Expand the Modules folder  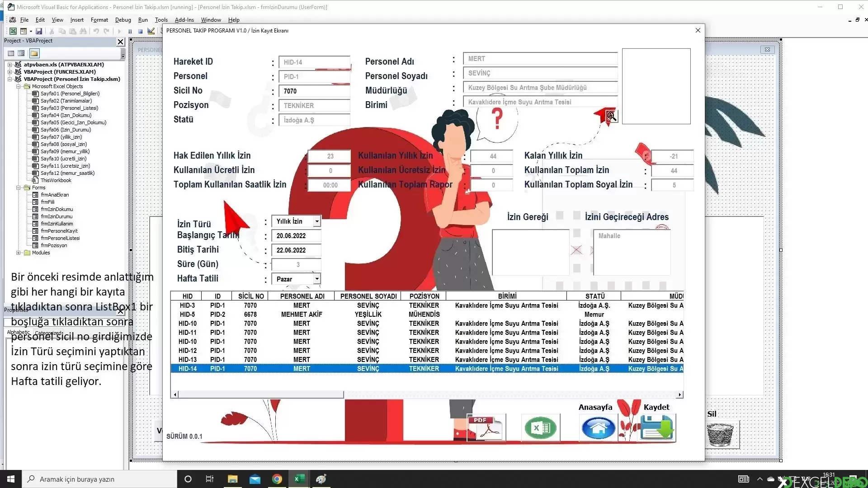[x=18, y=253]
